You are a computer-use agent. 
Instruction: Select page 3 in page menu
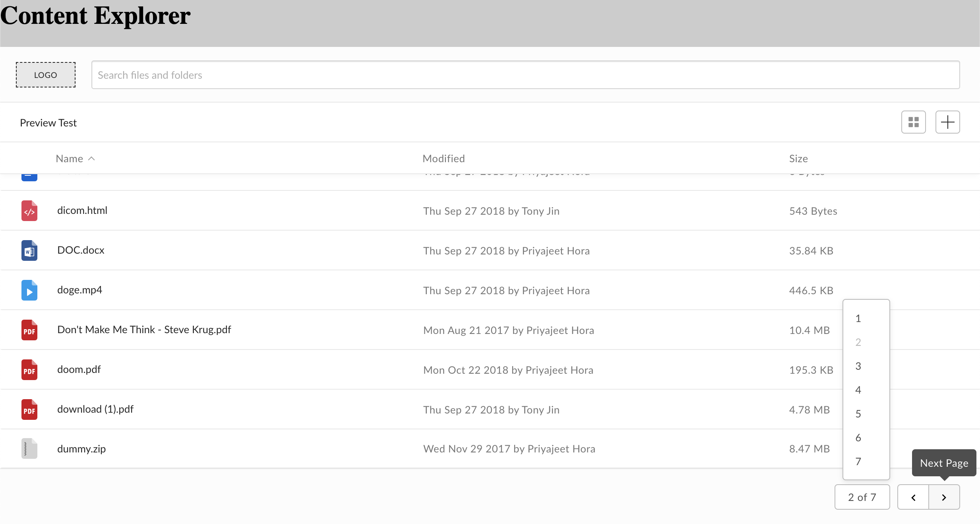866,366
